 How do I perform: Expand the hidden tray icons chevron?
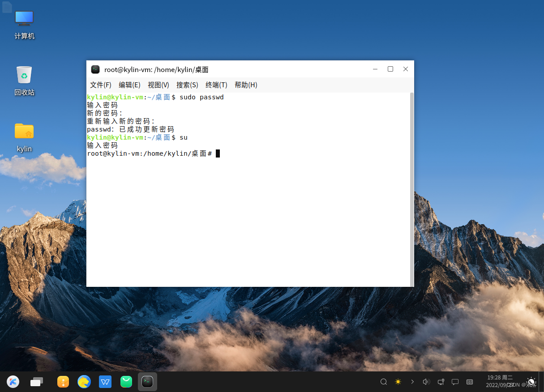[412, 382]
